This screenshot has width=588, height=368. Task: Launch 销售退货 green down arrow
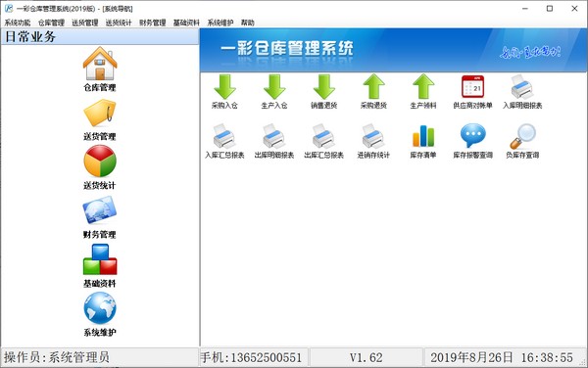pyautogui.click(x=324, y=87)
